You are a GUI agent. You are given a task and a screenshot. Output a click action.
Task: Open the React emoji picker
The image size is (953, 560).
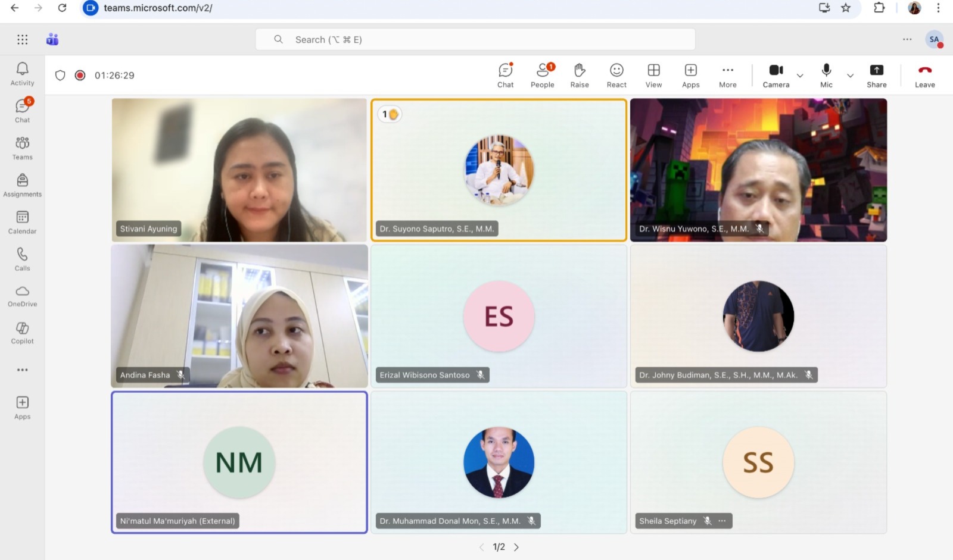point(616,75)
